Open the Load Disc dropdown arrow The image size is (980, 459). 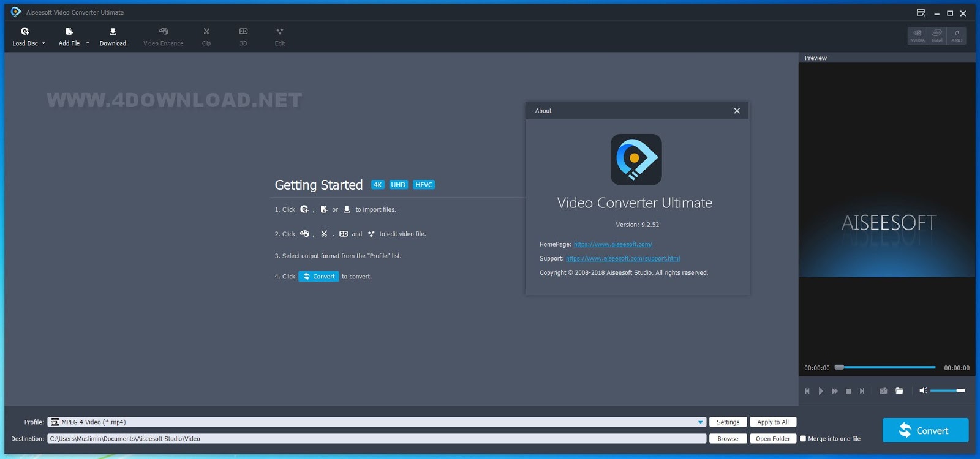pyautogui.click(x=43, y=43)
